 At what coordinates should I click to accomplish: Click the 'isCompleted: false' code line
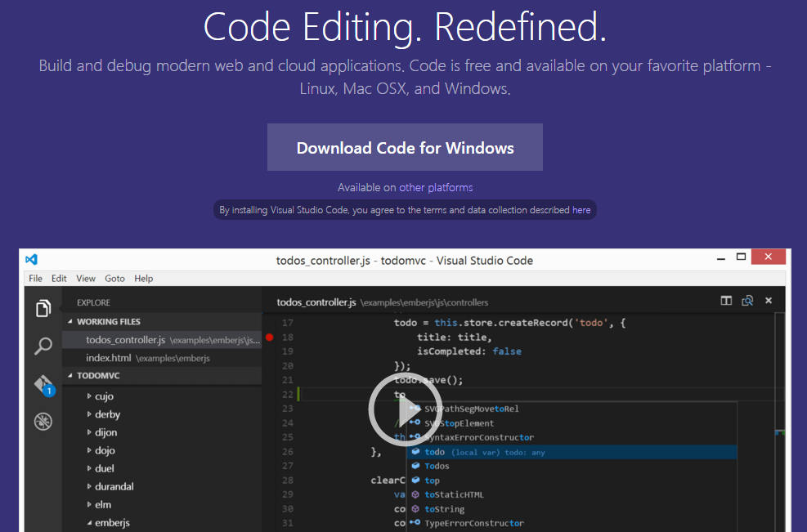click(469, 351)
